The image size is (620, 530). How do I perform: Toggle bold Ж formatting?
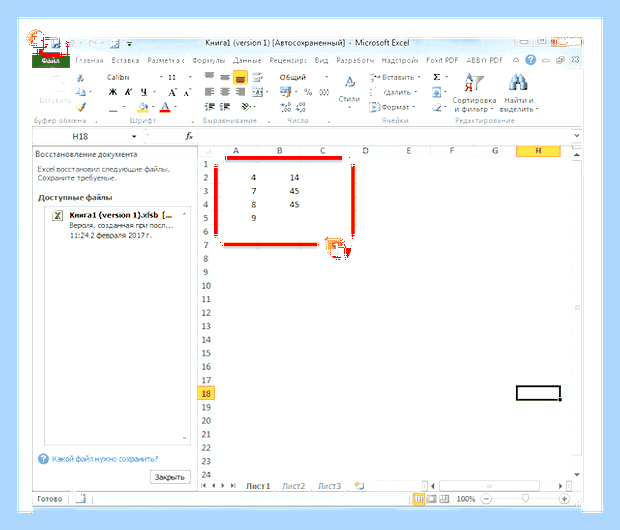[x=113, y=92]
